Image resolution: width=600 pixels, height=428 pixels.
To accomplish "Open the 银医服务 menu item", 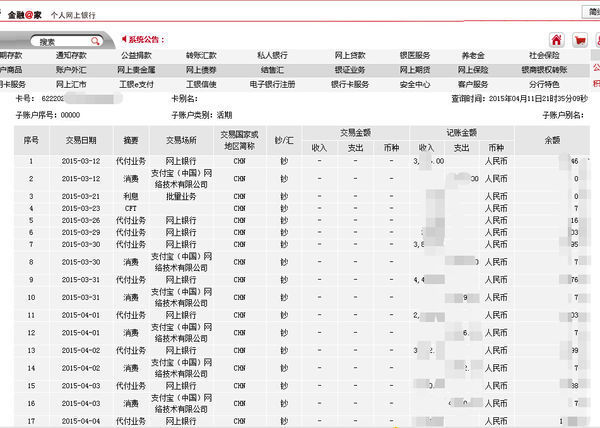I will tap(415, 55).
